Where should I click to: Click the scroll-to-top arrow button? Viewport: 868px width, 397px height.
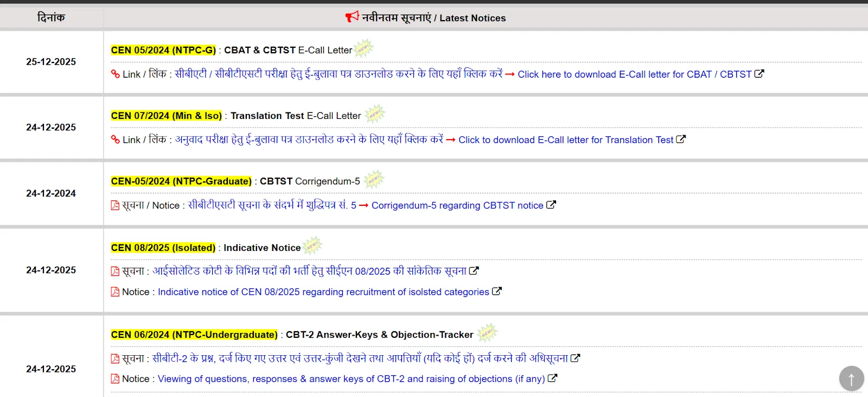(x=851, y=379)
